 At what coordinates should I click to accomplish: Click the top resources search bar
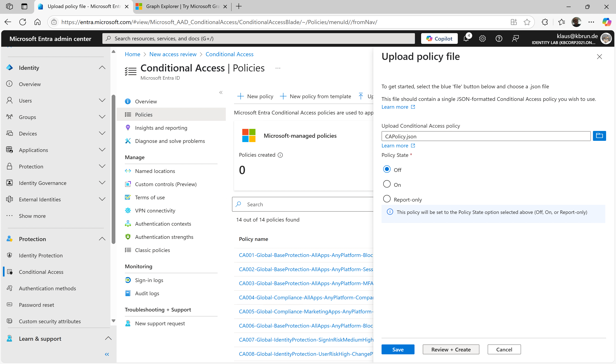point(258,38)
